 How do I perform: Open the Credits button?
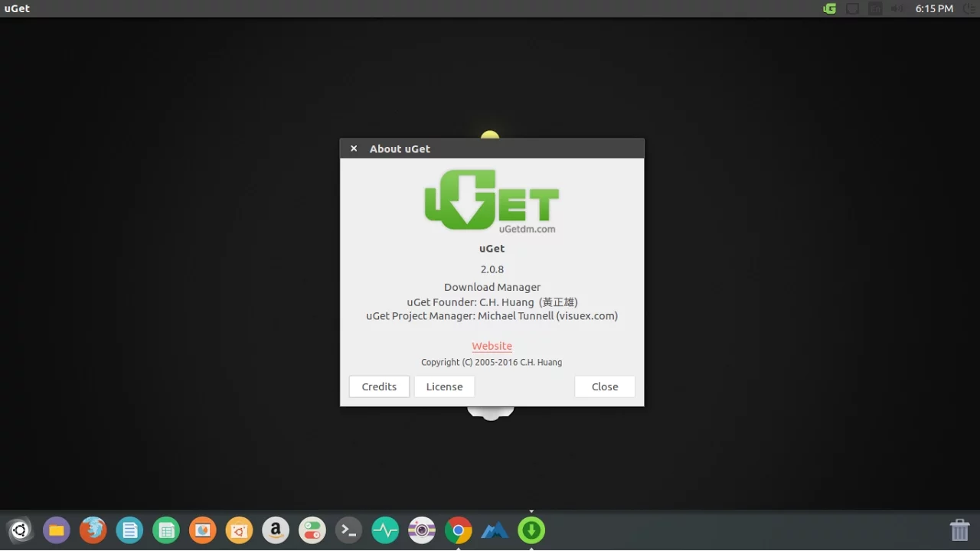coord(379,386)
